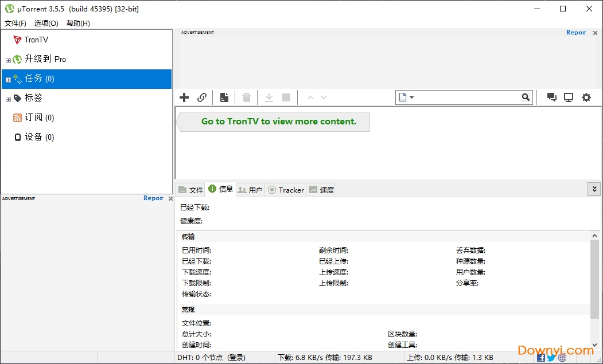The height and width of the screenshot is (364, 603).
Task: Click the Facebook icon in the status bar
Action: coord(540,357)
